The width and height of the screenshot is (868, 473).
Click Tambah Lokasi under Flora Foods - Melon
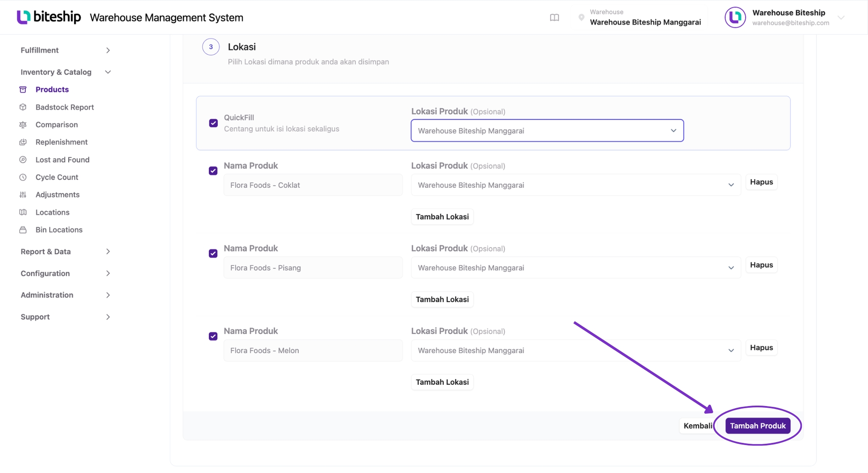[442, 382]
